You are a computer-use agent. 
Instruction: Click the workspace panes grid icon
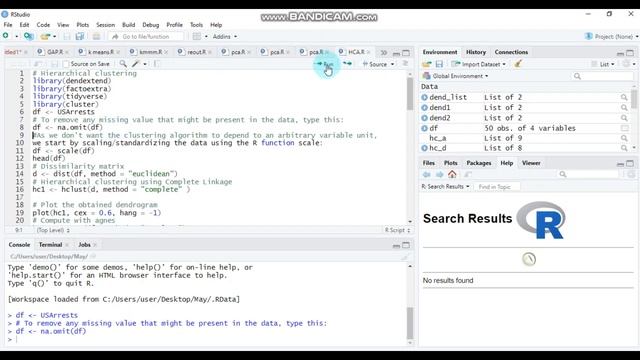coord(197,36)
